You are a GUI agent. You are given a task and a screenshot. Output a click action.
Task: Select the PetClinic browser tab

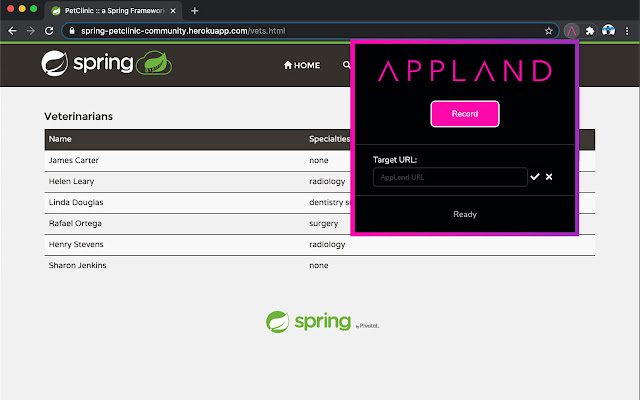[113, 11]
